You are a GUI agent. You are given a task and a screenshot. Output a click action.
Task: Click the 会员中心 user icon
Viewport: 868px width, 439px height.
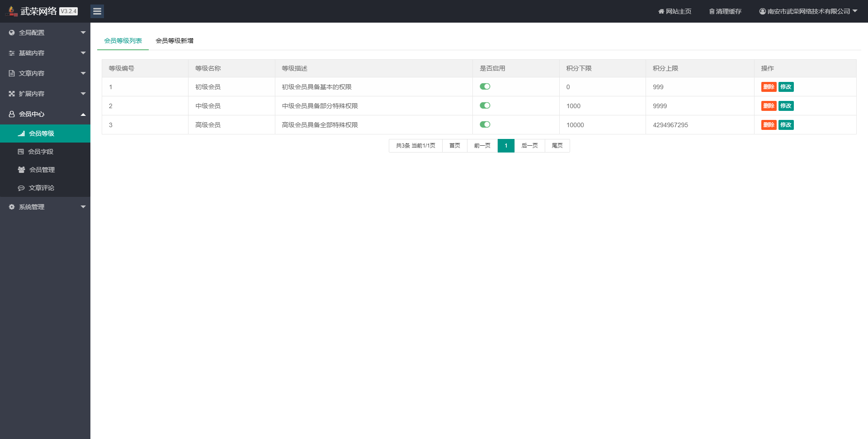click(12, 114)
